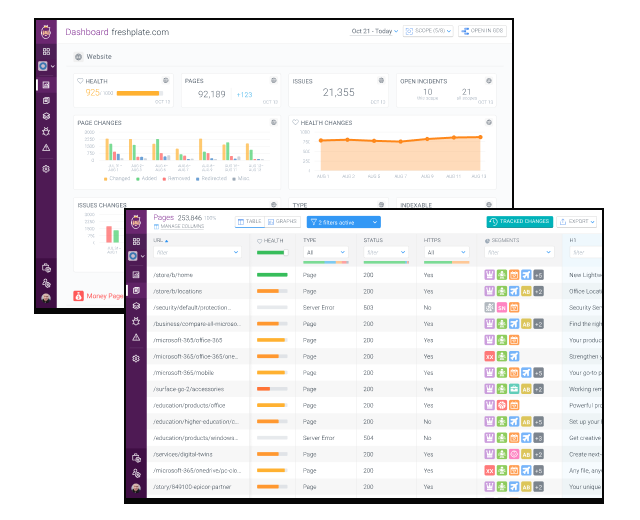Click SN segment badge in /security/default/protection row
Image resolution: width=640 pixels, height=520 pixels.
pyautogui.click(x=502, y=308)
